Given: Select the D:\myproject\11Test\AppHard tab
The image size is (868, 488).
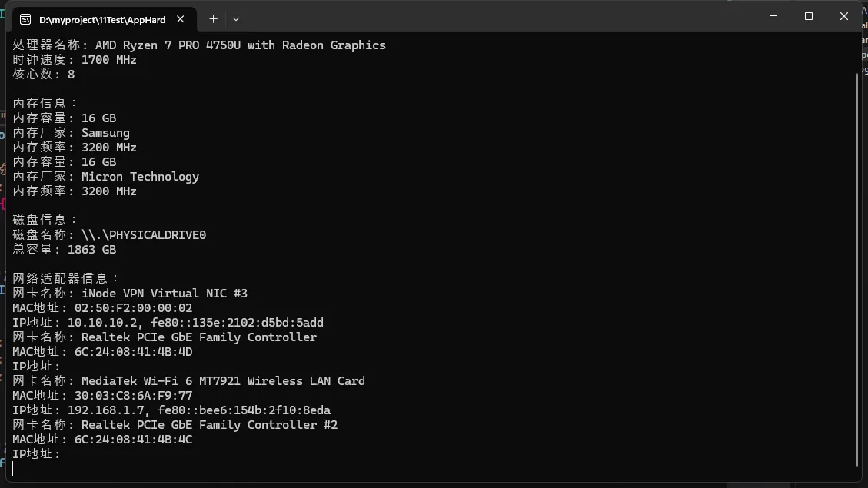Looking at the screenshot, I should (x=102, y=19).
